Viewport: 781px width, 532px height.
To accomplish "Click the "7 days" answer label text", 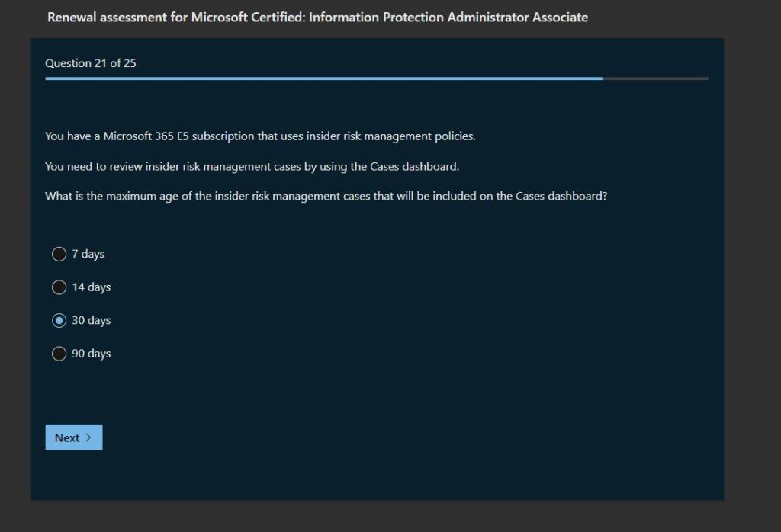I will pos(88,254).
